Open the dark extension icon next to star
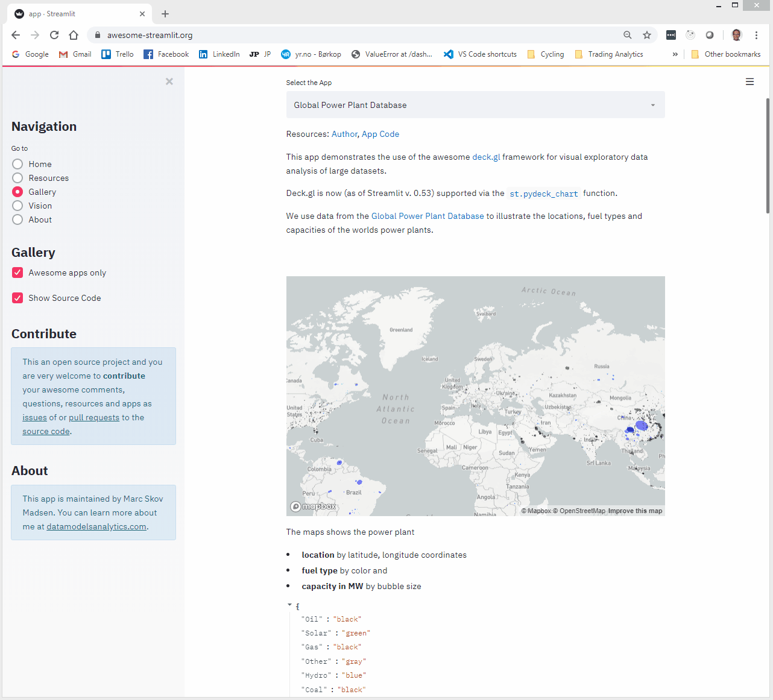 (x=671, y=35)
